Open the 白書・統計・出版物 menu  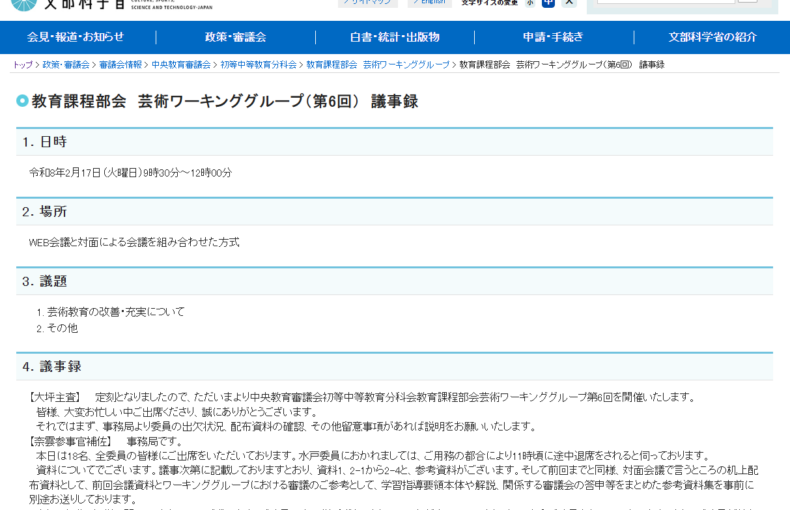point(394,37)
